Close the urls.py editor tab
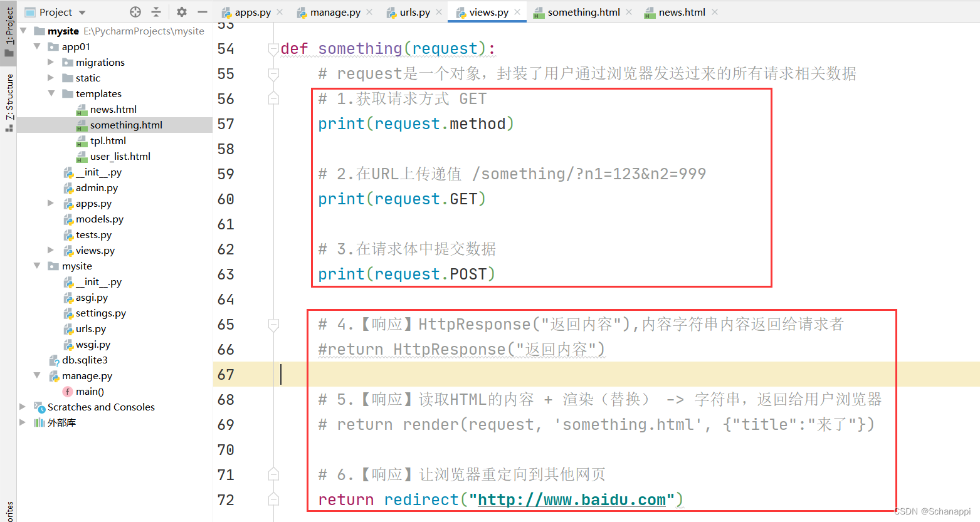The height and width of the screenshot is (522, 980). click(x=439, y=12)
